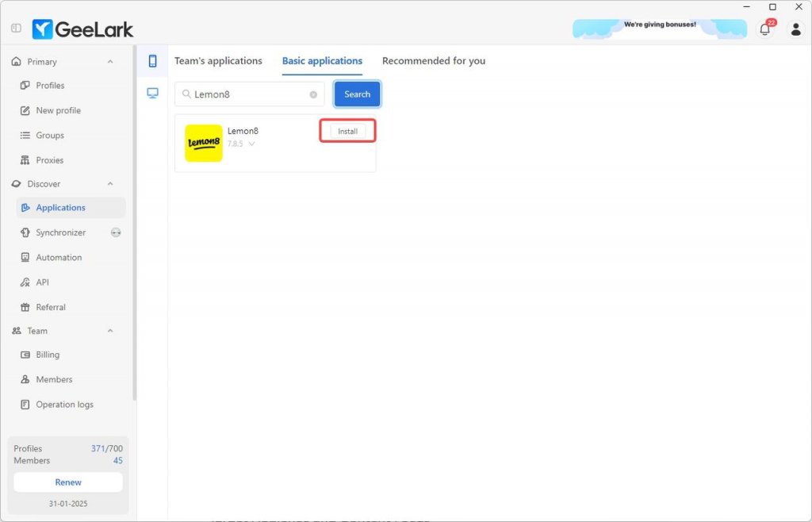Open the Automation page
Screen dimensions: 812x522
click(71, 257)
